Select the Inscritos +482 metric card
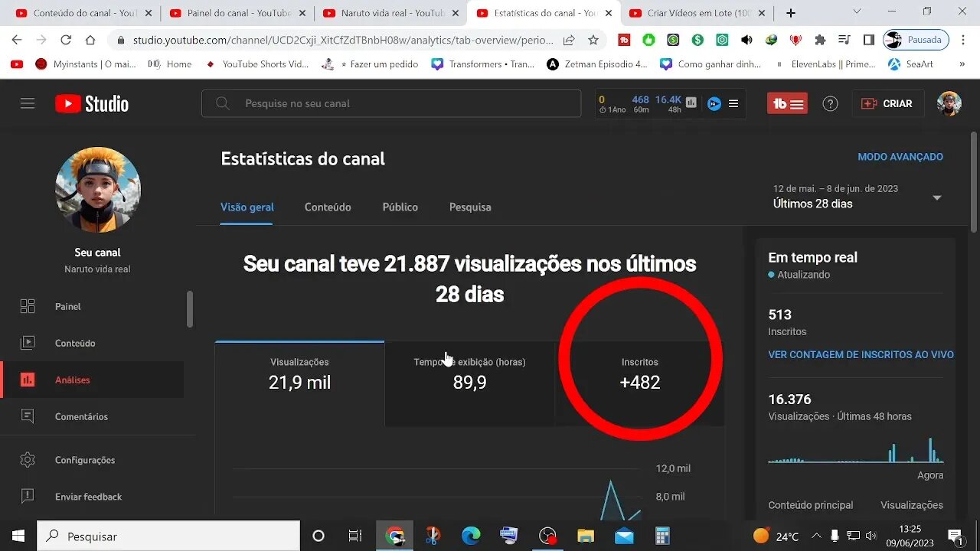This screenshot has height=551, width=980. tap(639, 383)
